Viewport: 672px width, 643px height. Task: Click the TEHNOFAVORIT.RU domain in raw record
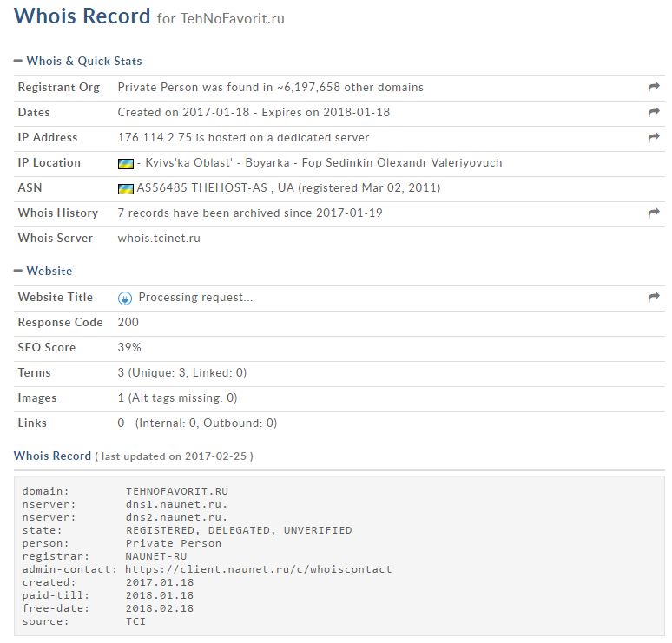click(x=177, y=491)
